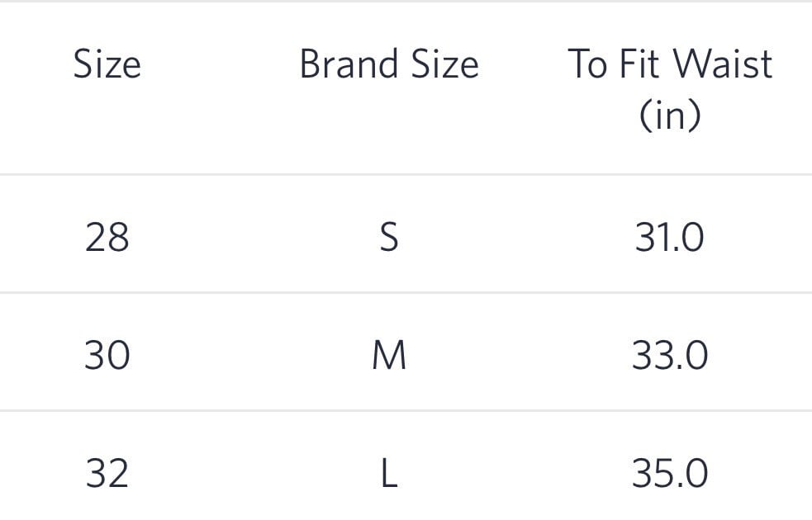Click the word "To" in the waist header
Image resolution: width=812 pixels, height=520 pixels.
click(x=588, y=64)
